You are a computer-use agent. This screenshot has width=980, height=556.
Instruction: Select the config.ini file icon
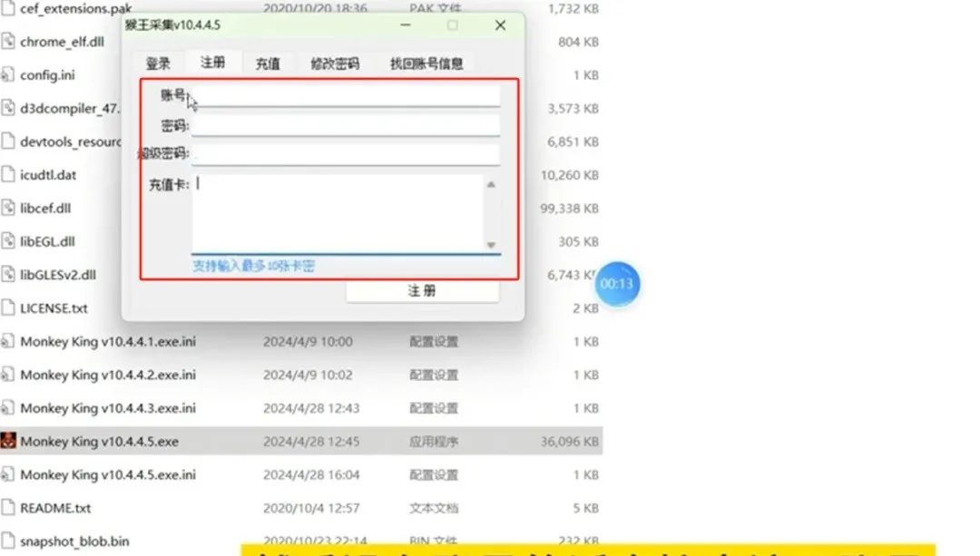pyautogui.click(x=8, y=75)
